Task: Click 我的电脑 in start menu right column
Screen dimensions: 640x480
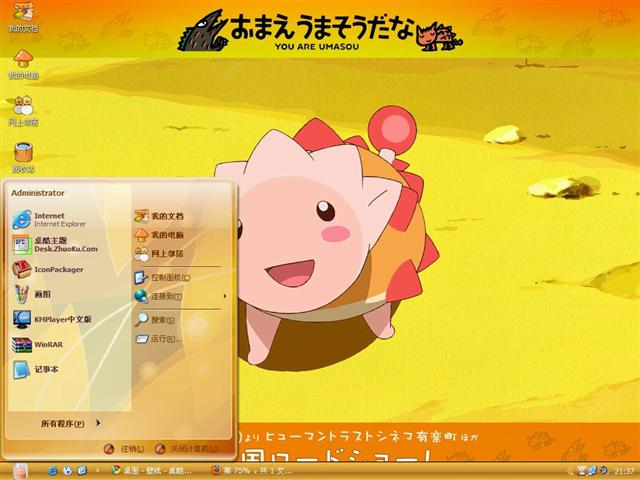Action: [x=159, y=235]
